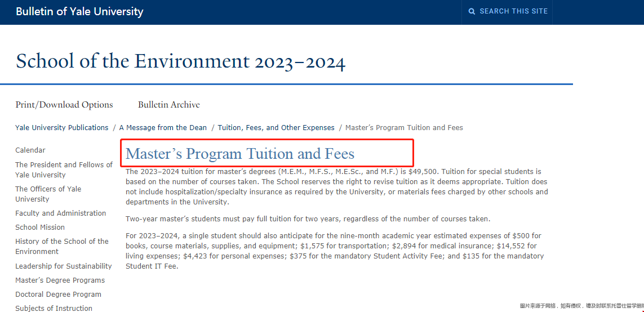Select Leadership for Sustainability
644x312 pixels.
[x=63, y=266]
